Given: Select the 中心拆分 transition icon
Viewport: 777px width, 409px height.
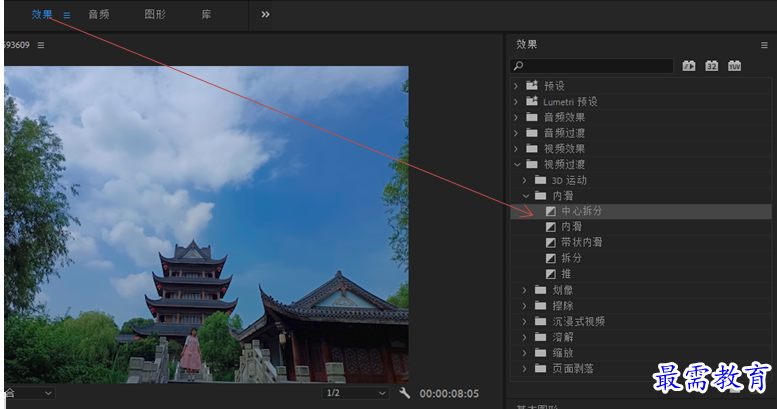Looking at the screenshot, I should pos(551,211).
